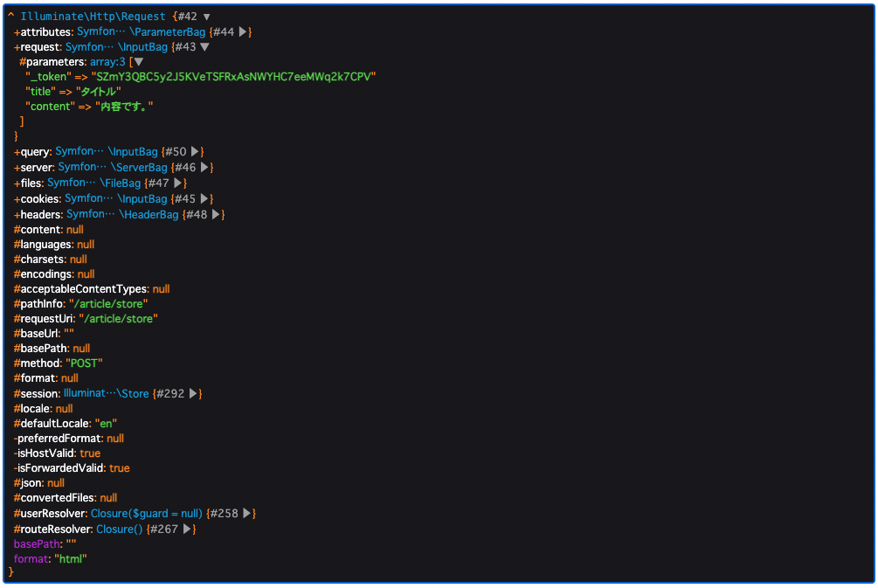Click the #charsets property

[51, 259]
